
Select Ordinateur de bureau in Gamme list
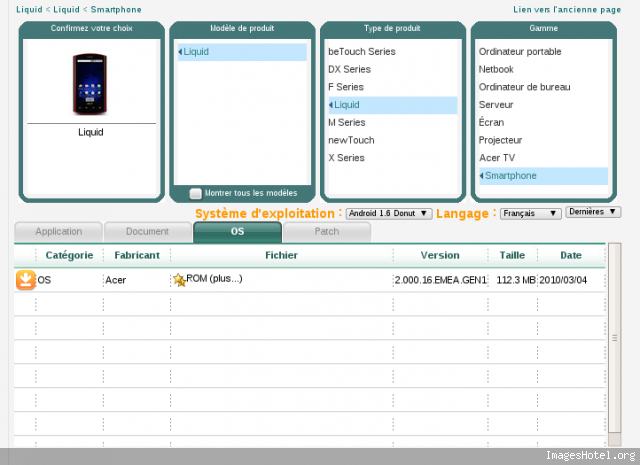[524, 87]
